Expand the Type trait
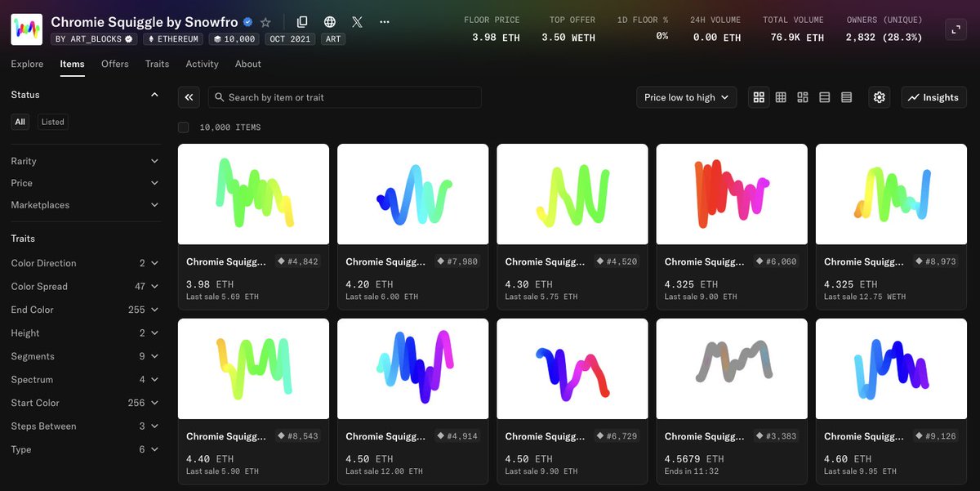Screen dimensions: 980x491 86,449
